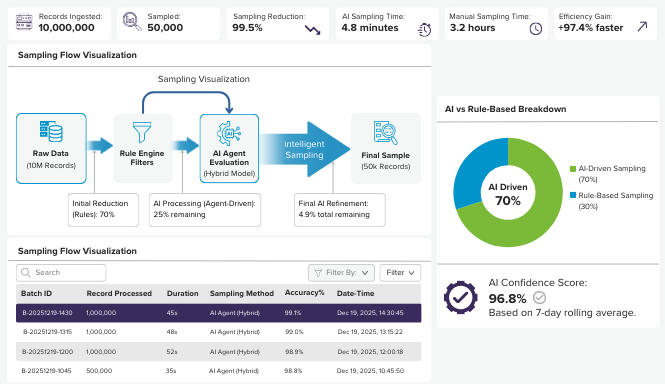665x384 pixels.
Task: Click the Rule Engine Filters funnel icon
Action: (142, 132)
